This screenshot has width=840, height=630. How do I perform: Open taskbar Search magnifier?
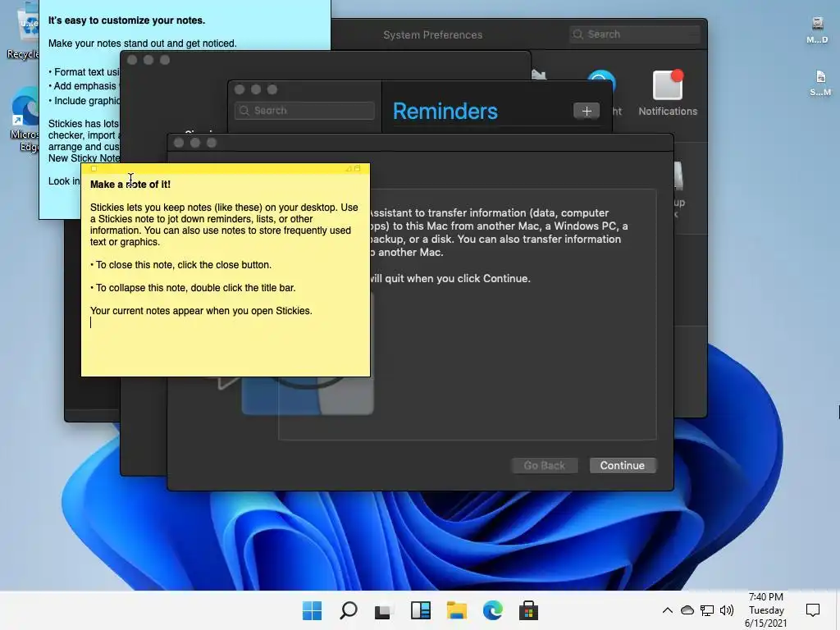click(x=348, y=610)
